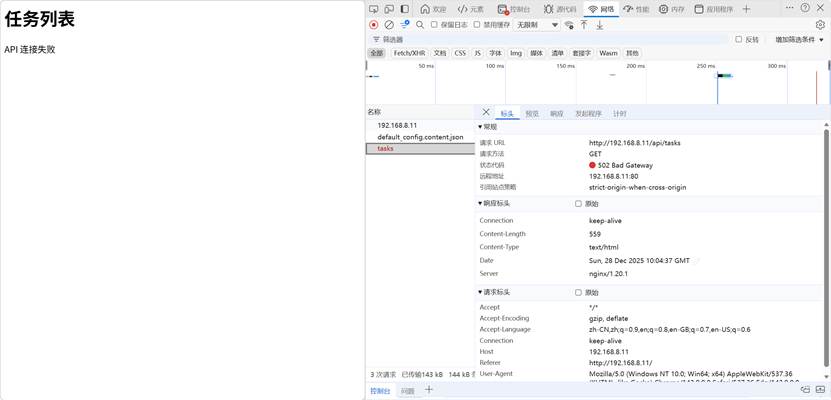Switch to the Performance tab
The width and height of the screenshot is (831, 400).
tap(636, 9)
